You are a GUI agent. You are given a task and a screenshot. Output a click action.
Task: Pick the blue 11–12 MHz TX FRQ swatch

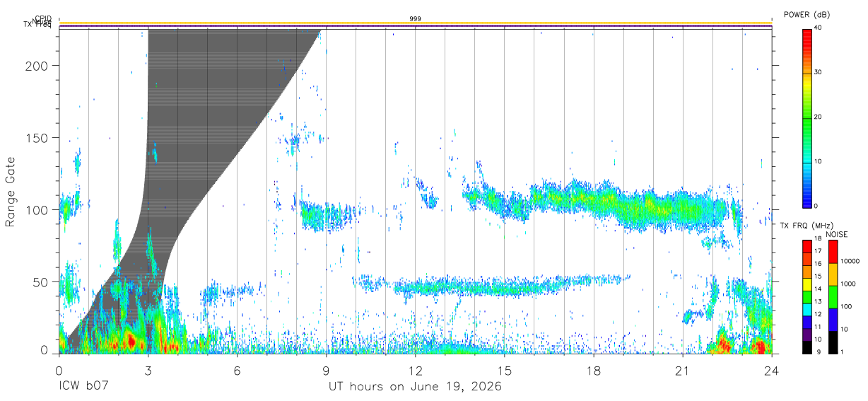tap(807, 322)
